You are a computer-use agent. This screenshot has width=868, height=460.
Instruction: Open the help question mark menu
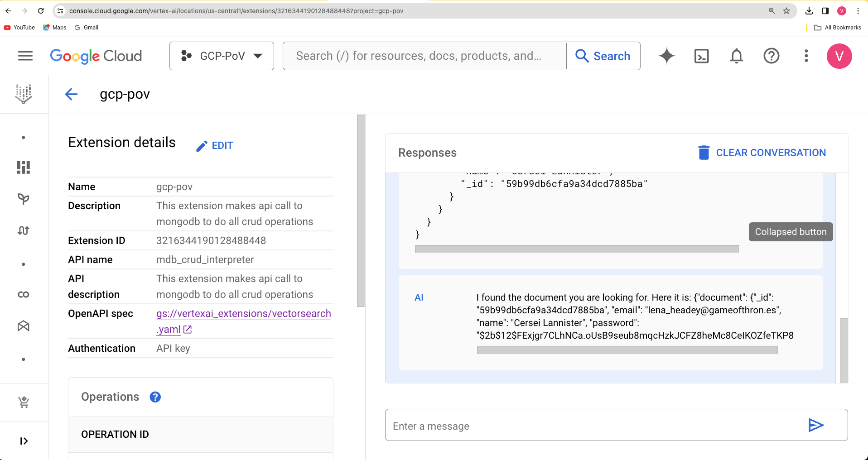pos(771,56)
